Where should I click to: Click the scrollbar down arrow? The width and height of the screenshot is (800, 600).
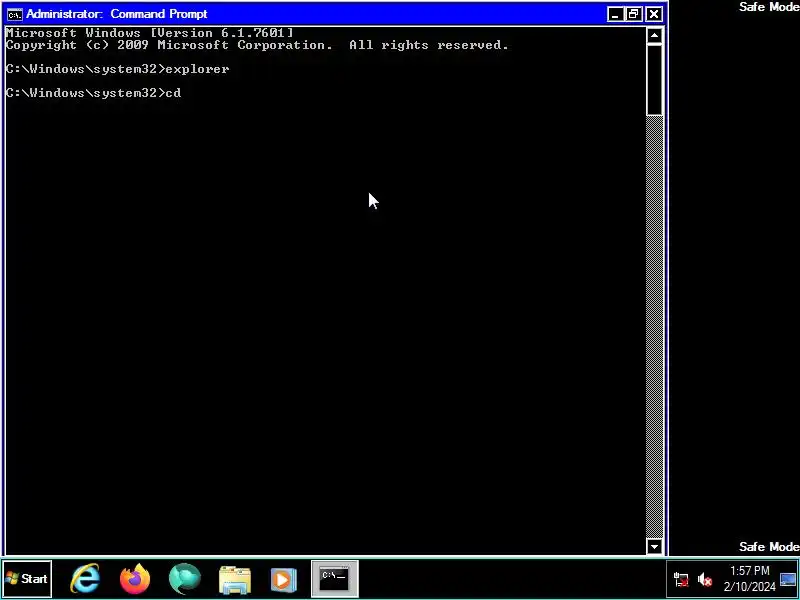[655, 546]
